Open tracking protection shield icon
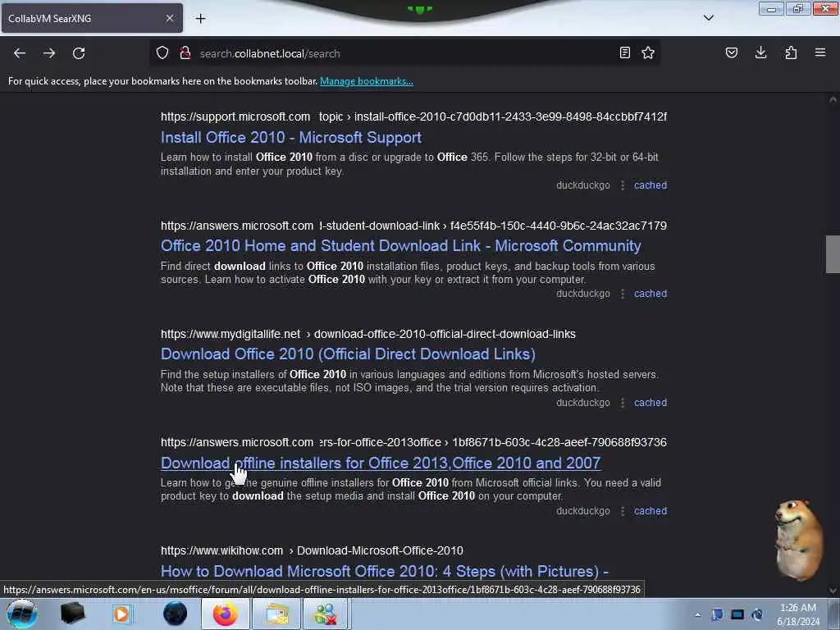Viewport: 840px width, 630px height. (162, 53)
